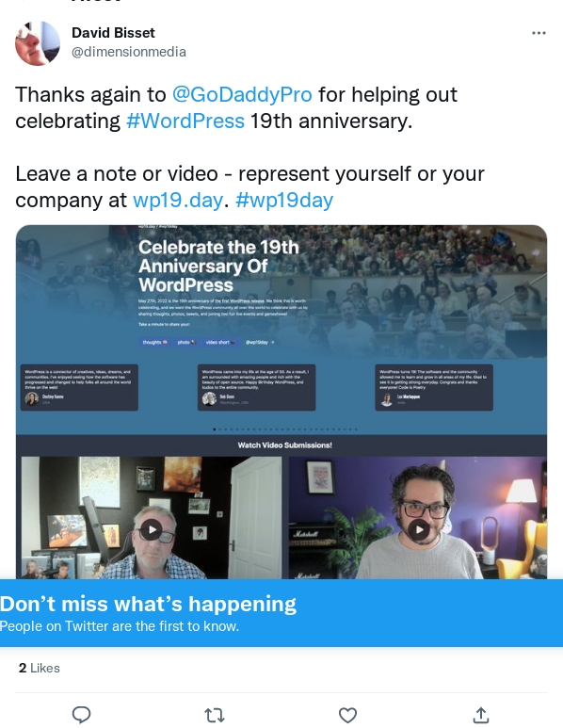Viewport: 563px width, 728px height.
Task: Open the #WordPress hashtag
Action: click(185, 121)
